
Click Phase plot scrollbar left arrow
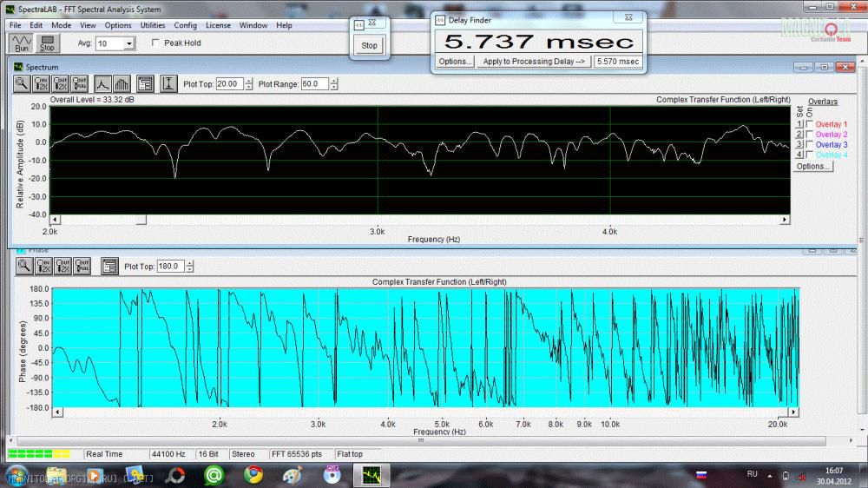pos(57,412)
